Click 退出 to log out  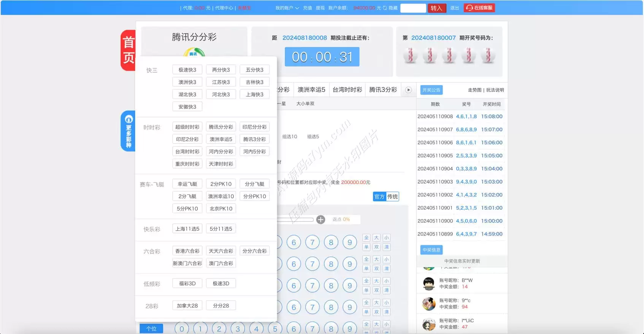455,8
